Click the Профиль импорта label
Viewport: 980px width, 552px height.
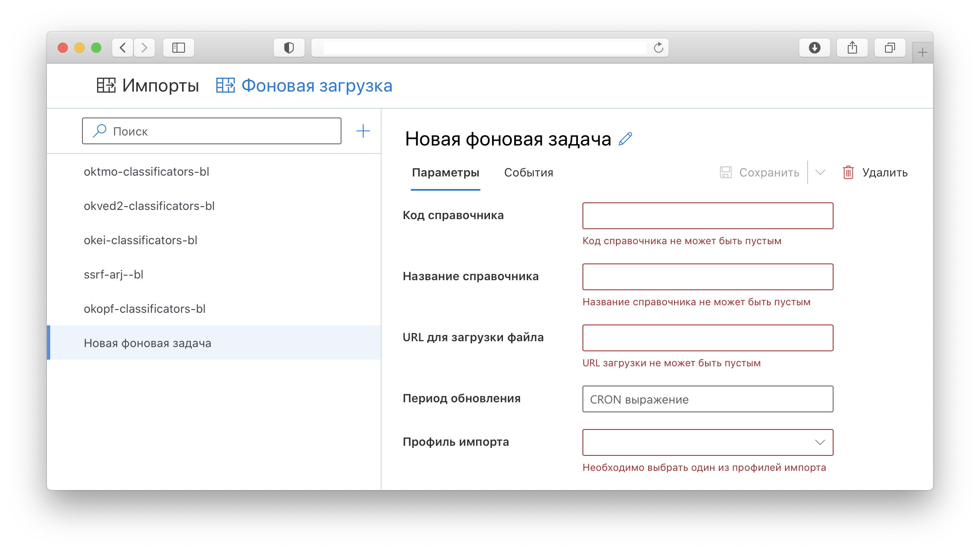click(x=456, y=442)
